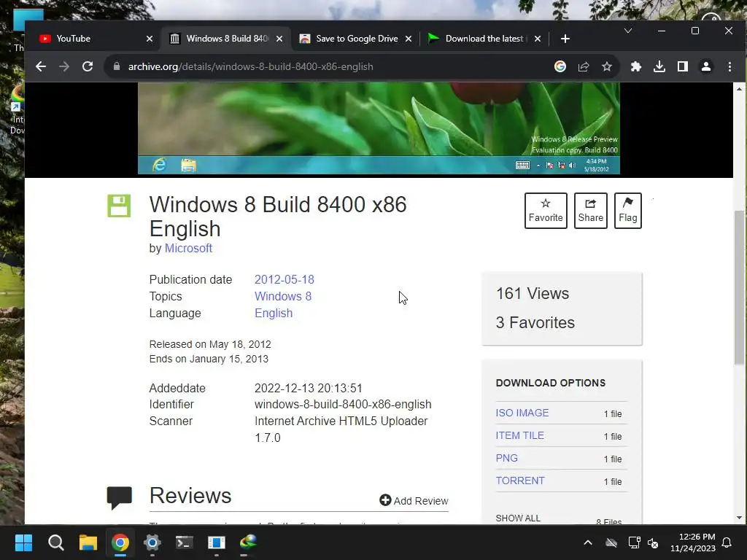The height and width of the screenshot is (560, 747).
Task: Open the blue window app on the taskbar
Action: coord(216,542)
